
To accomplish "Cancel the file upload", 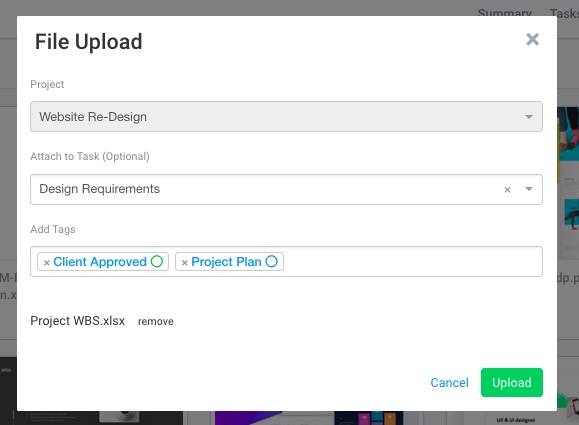I will tap(449, 383).
